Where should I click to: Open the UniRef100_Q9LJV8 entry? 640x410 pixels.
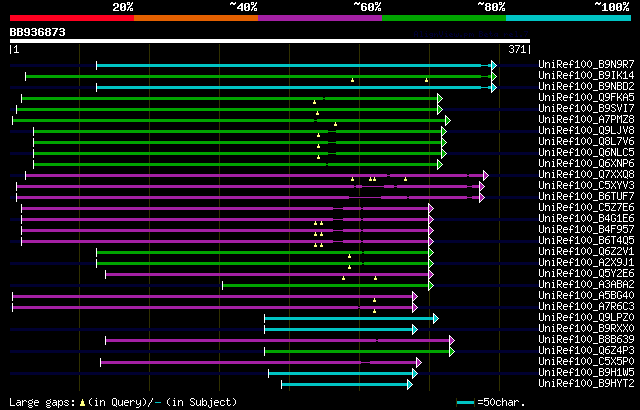[x=586, y=131]
